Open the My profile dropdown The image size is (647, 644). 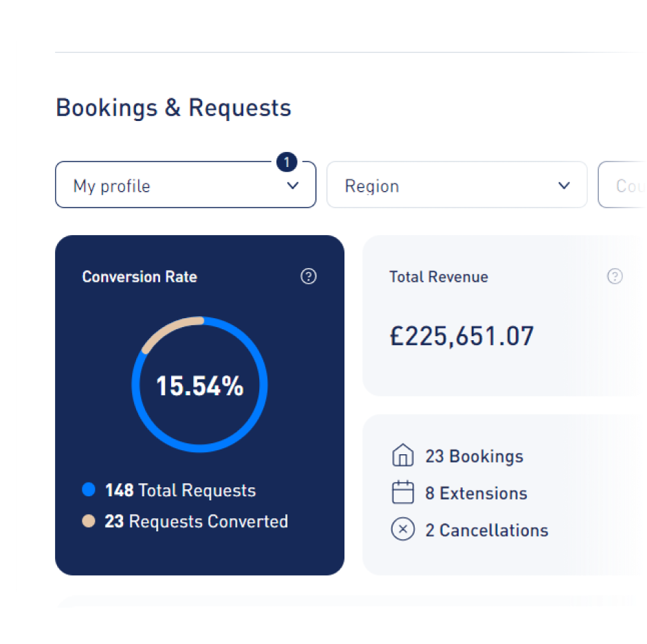186,185
